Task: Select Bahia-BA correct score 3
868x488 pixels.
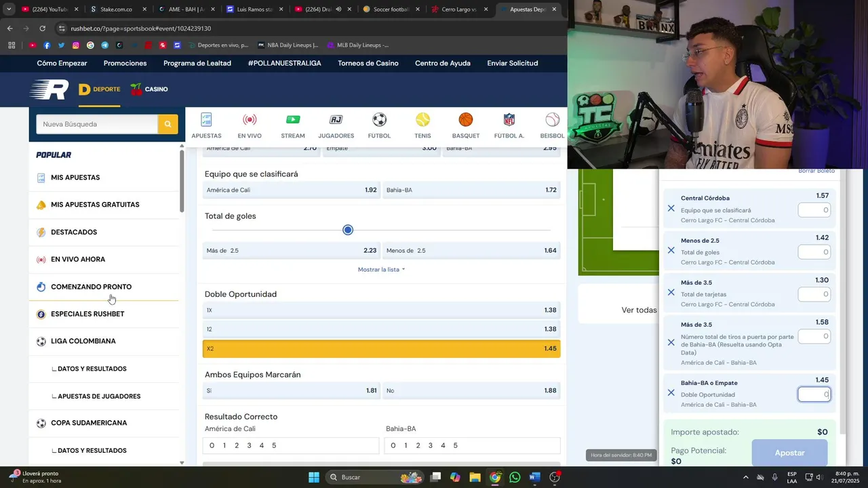Action: click(x=431, y=445)
